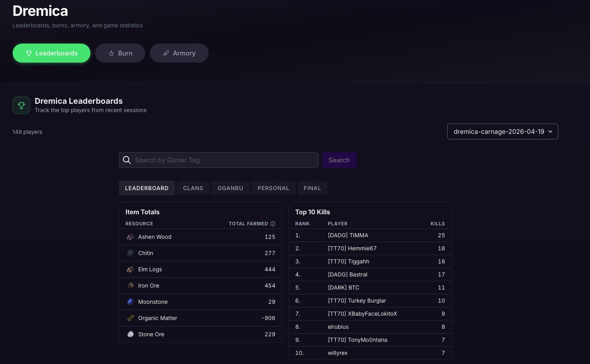590x364 pixels.
Task: Click the trophy icon beside Dremica Leaderboards
Action: click(x=21, y=105)
